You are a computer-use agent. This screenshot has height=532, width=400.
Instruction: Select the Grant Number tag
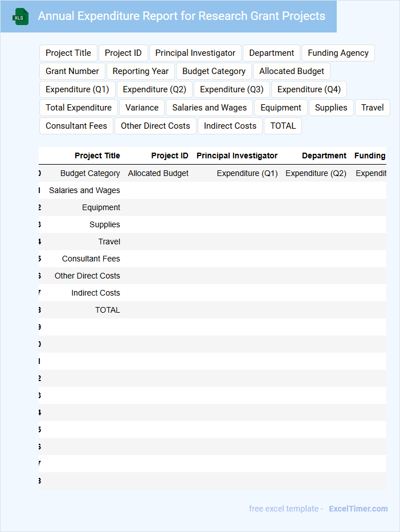point(72,71)
